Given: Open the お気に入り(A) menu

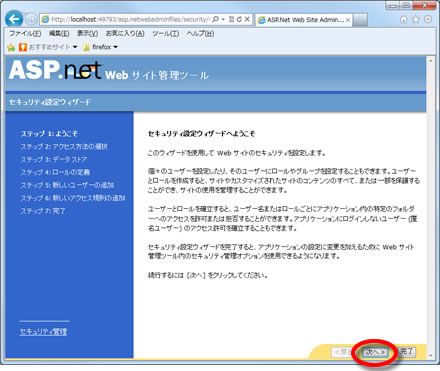Looking at the screenshot, I should (x=125, y=34).
